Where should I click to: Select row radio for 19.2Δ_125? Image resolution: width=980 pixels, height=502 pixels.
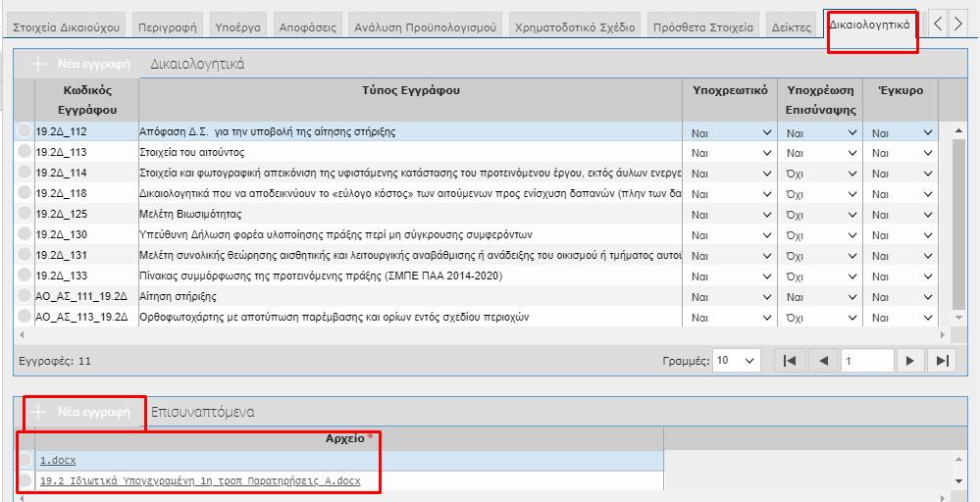click(24, 214)
